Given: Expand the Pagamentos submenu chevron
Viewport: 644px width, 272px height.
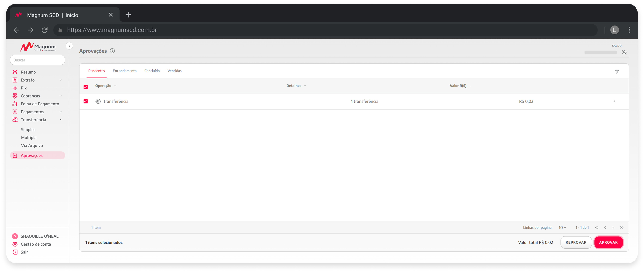Looking at the screenshot, I should click(x=60, y=112).
